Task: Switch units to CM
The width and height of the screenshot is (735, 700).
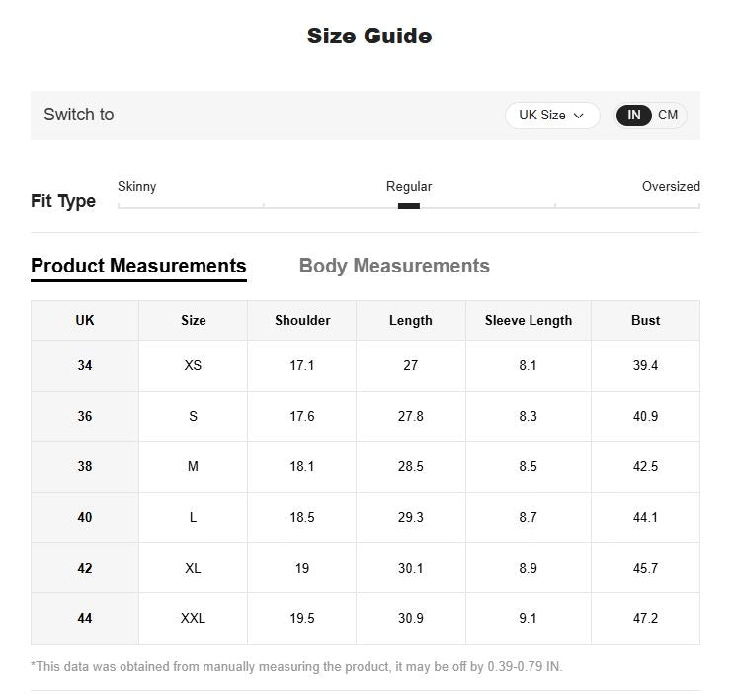Action: (x=668, y=116)
